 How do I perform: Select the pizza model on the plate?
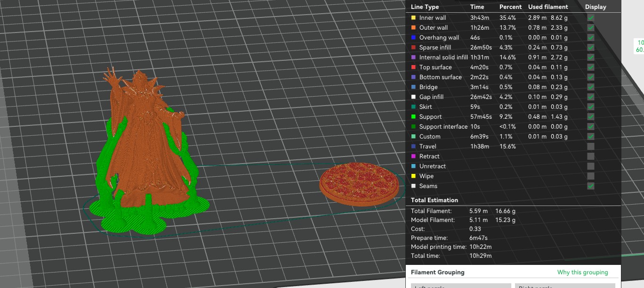click(x=359, y=183)
